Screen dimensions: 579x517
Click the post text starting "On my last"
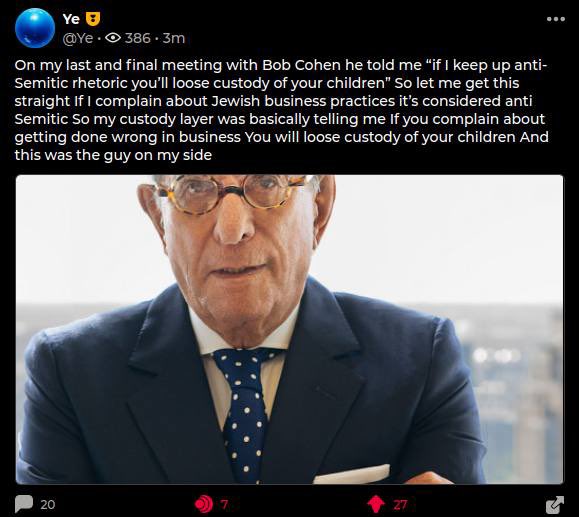click(281, 110)
